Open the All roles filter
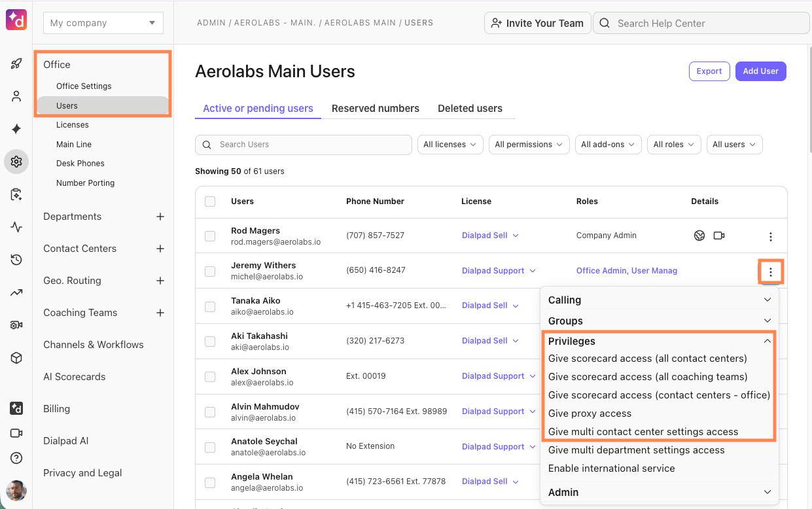 (674, 145)
